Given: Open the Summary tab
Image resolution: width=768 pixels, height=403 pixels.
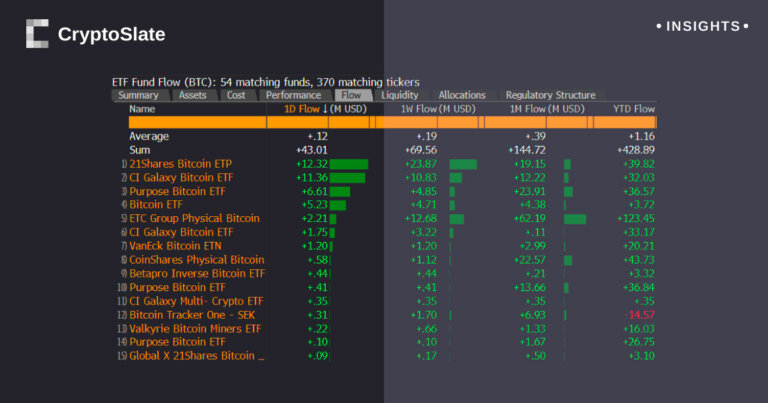Looking at the screenshot, I should click(138, 95).
